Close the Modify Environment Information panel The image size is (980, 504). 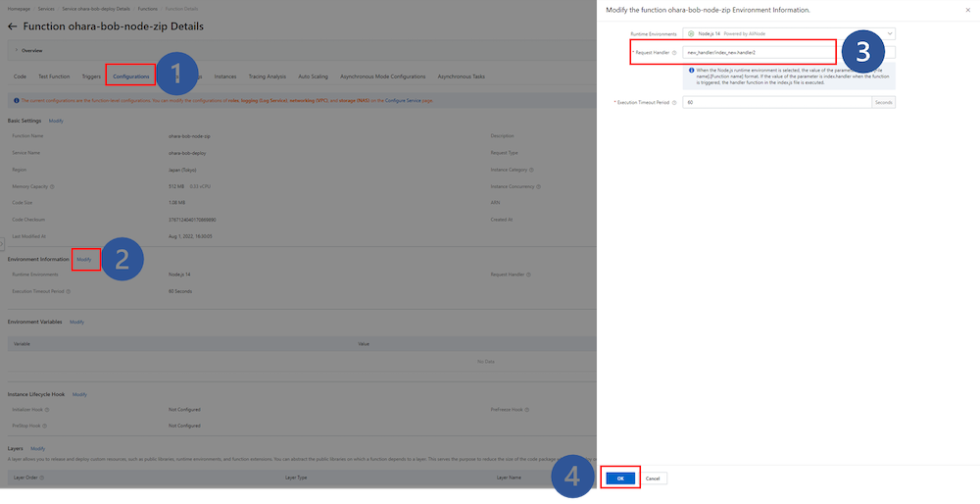[x=967, y=9]
